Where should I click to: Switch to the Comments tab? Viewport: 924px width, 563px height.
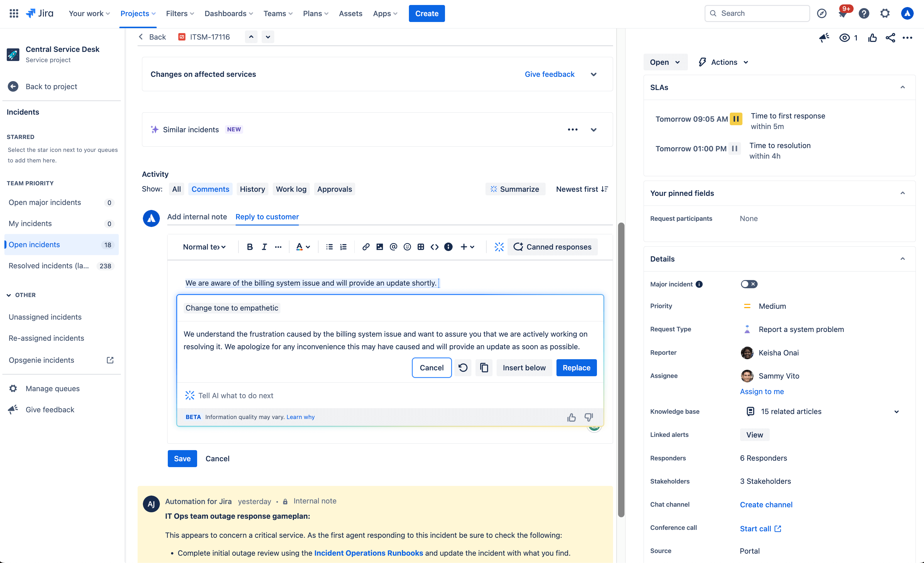point(211,189)
